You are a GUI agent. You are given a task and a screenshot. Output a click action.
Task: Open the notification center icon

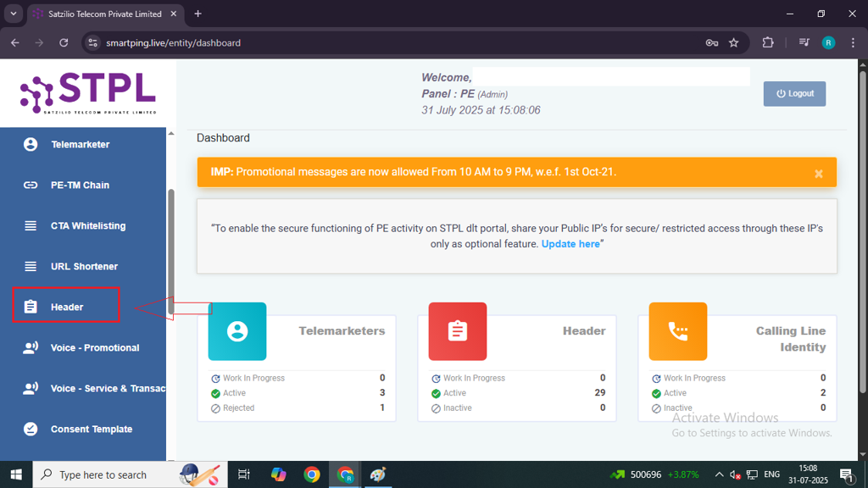point(846,474)
